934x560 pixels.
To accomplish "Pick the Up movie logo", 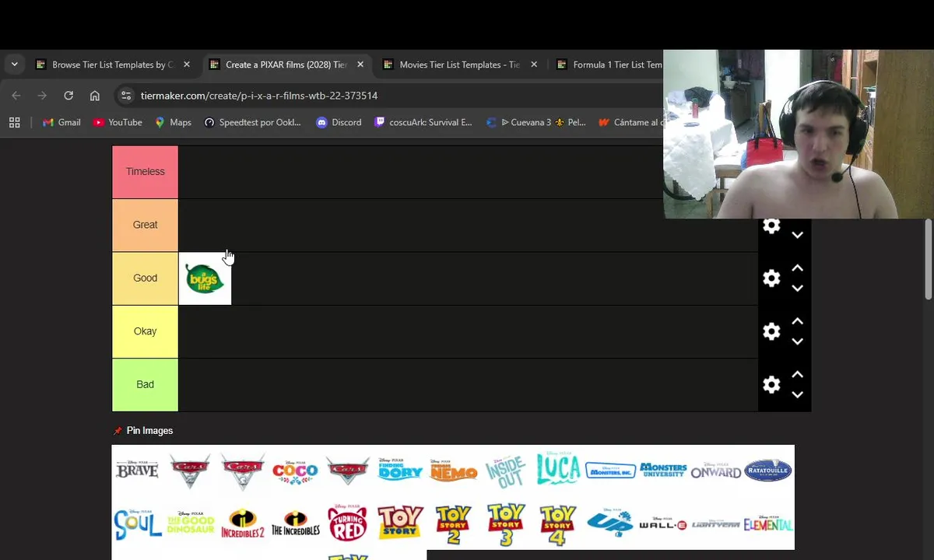I will (610, 523).
